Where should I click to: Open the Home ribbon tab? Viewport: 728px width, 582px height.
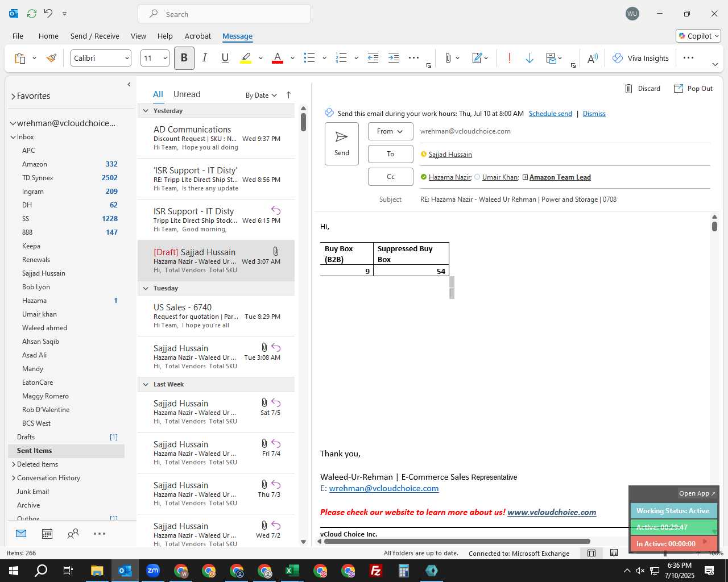coord(48,36)
